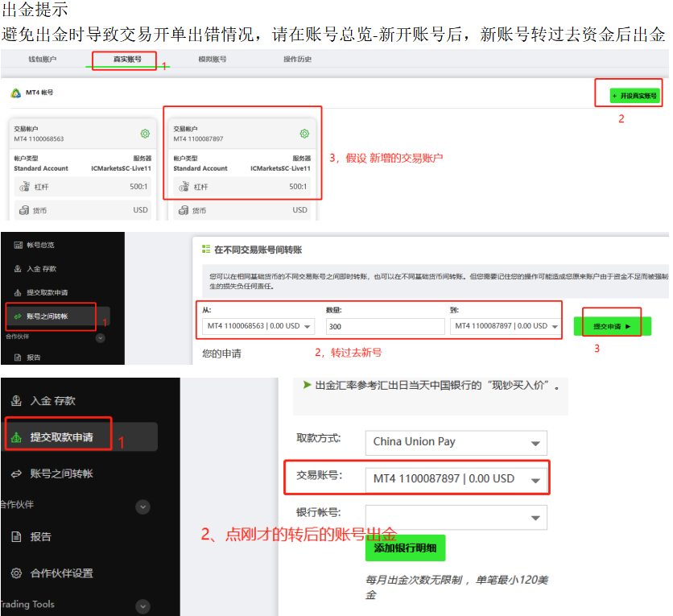Expand 合作伙伴 chevron in the middle sidebar

coord(101,338)
